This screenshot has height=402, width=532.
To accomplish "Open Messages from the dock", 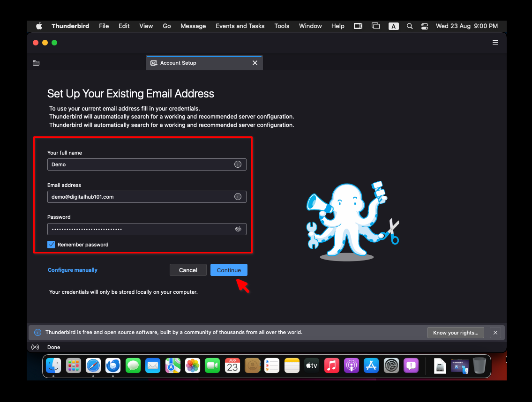I will pyautogui.click(x=133, y=366).
